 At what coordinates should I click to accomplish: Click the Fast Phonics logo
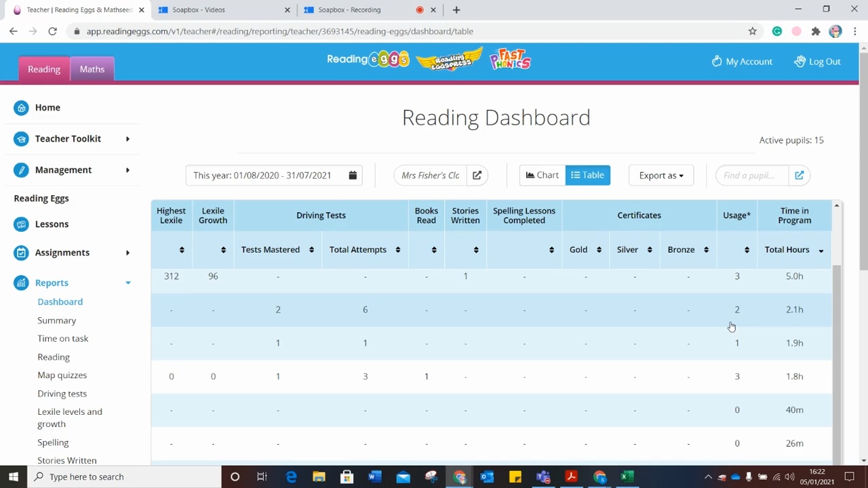(x=510, y=59)
